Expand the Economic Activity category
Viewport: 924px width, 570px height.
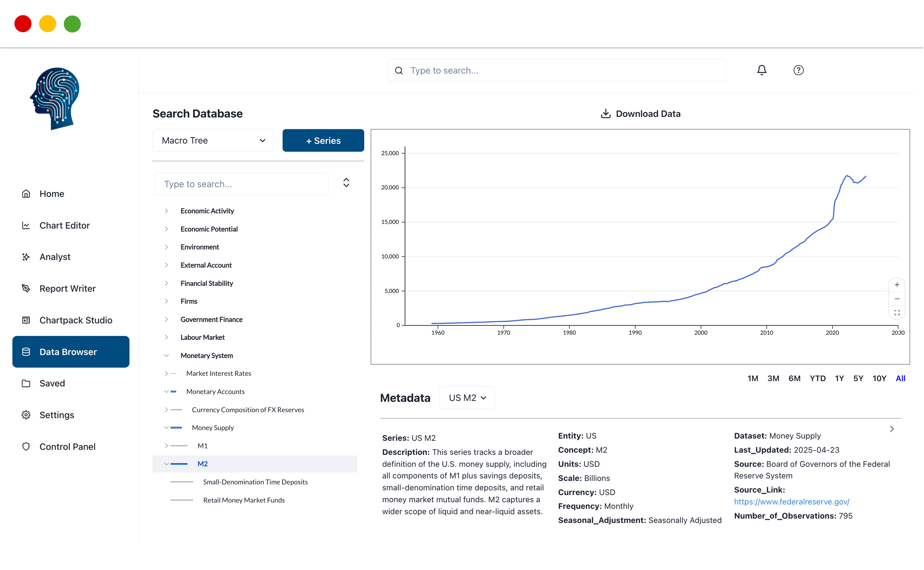[x=167, y=211]
